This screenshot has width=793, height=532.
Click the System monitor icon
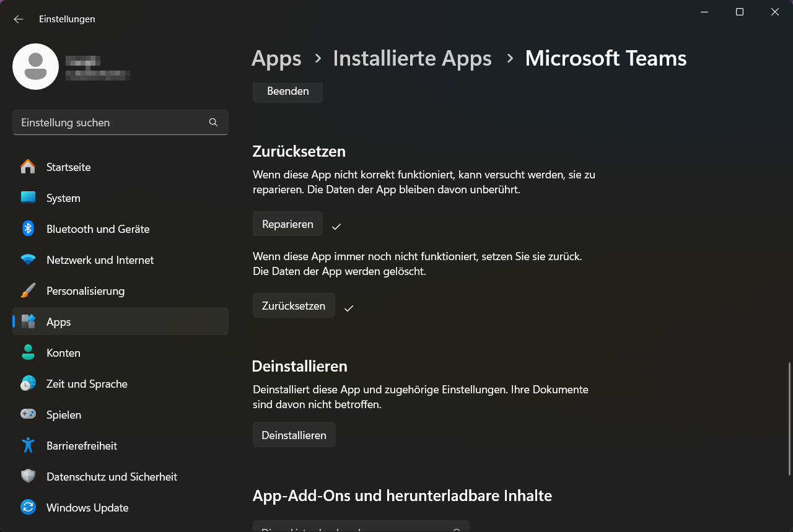28,198
